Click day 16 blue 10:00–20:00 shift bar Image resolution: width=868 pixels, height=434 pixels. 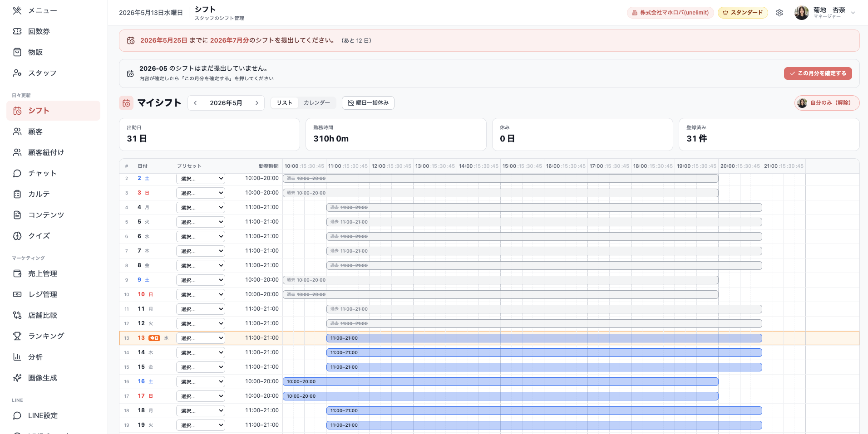click(x=500, y=382)
